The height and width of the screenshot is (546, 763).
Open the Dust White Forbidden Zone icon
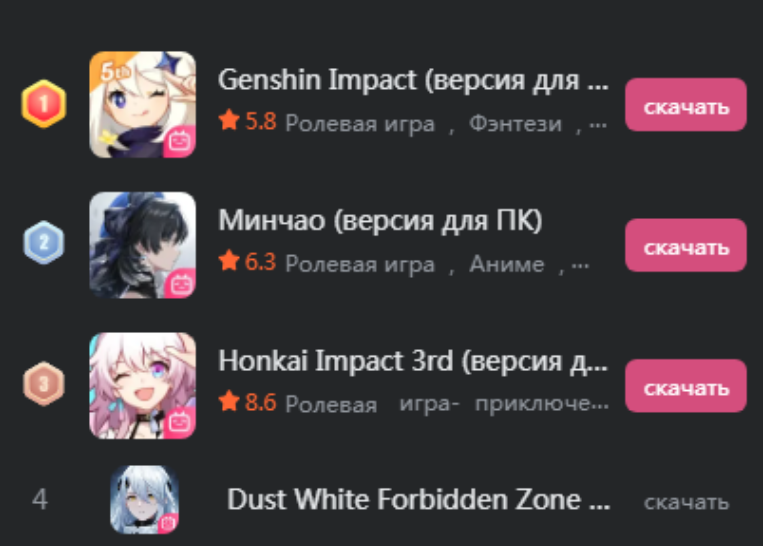tap(144, 499)
